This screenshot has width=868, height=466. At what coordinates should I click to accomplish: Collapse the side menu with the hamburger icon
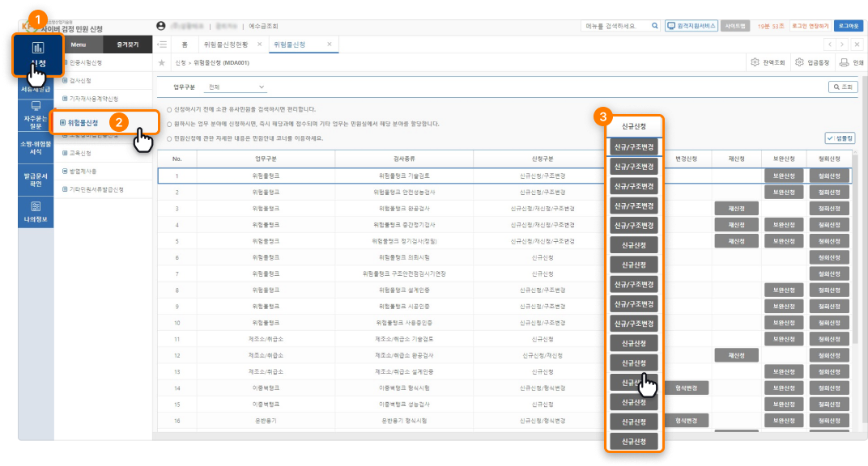[163, 44]
